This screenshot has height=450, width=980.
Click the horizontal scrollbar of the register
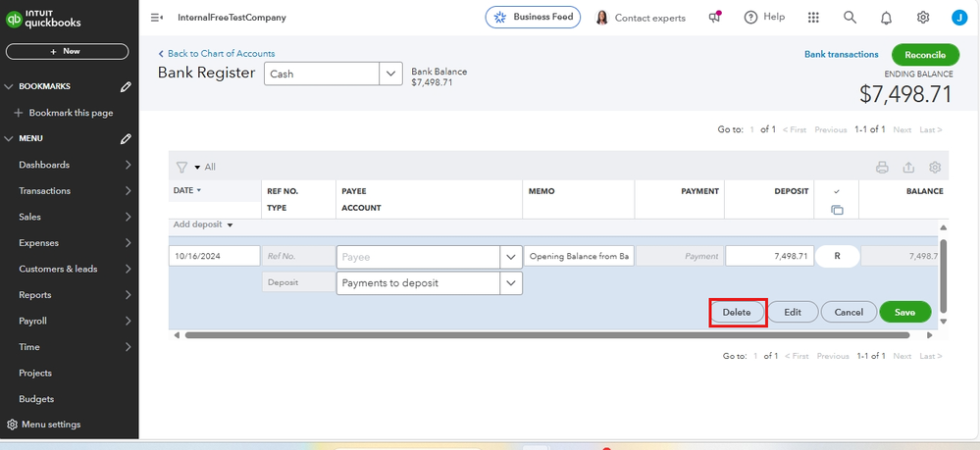click(x=546, y=335)
